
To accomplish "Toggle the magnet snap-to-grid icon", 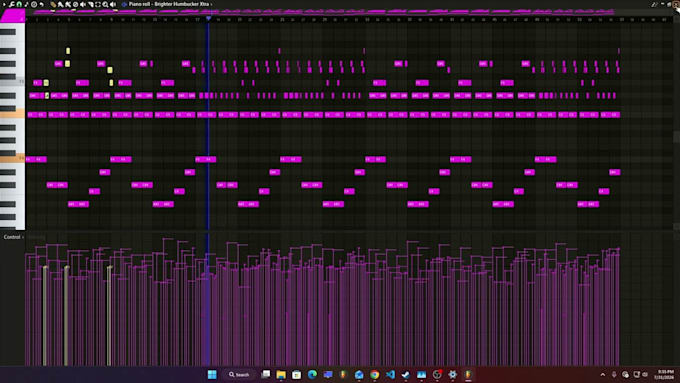I will [x=19, y=4].
